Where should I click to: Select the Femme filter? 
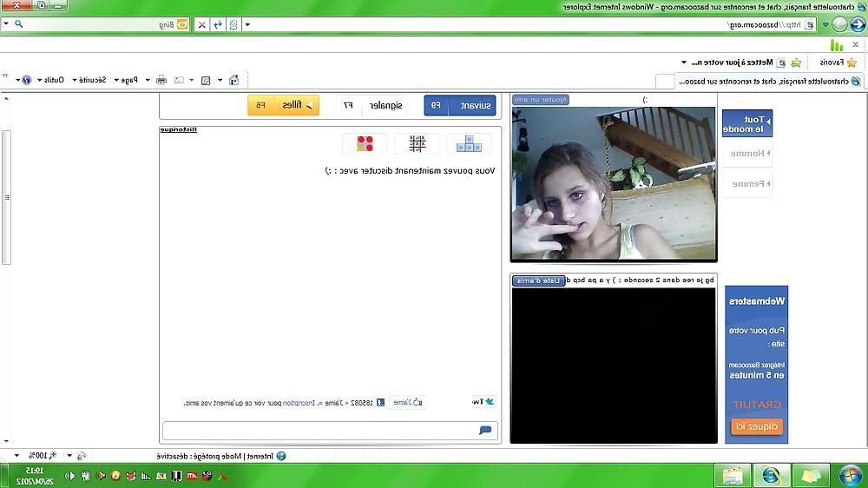pyautogui.click(x=746, y=184)
